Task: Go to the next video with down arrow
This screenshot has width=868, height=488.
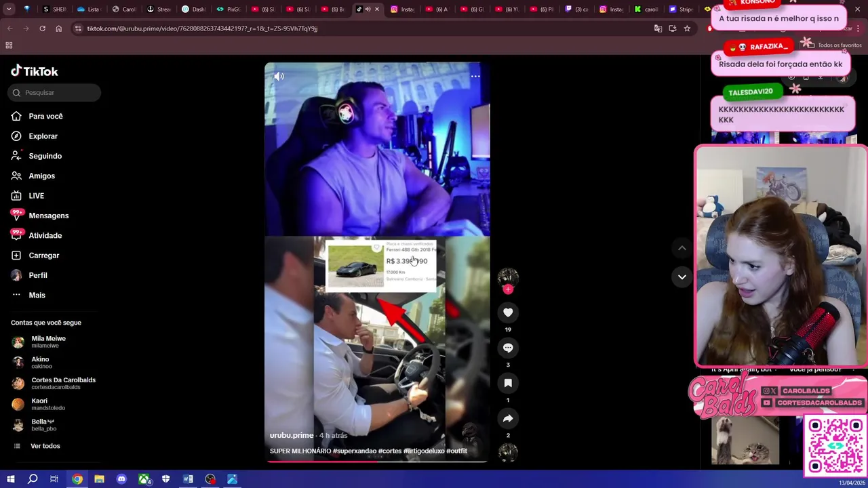Action: pos(682,277)
